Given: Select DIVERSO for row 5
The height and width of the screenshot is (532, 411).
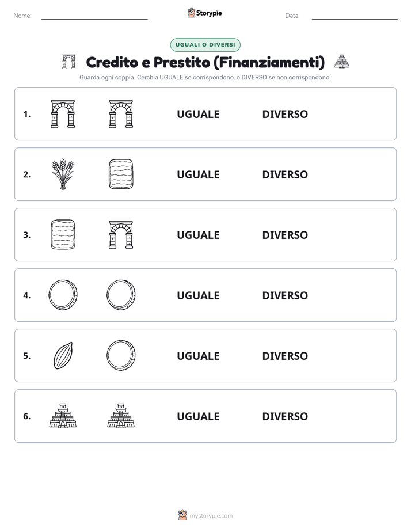Looking at the screenshot, I should coord(285,356).
